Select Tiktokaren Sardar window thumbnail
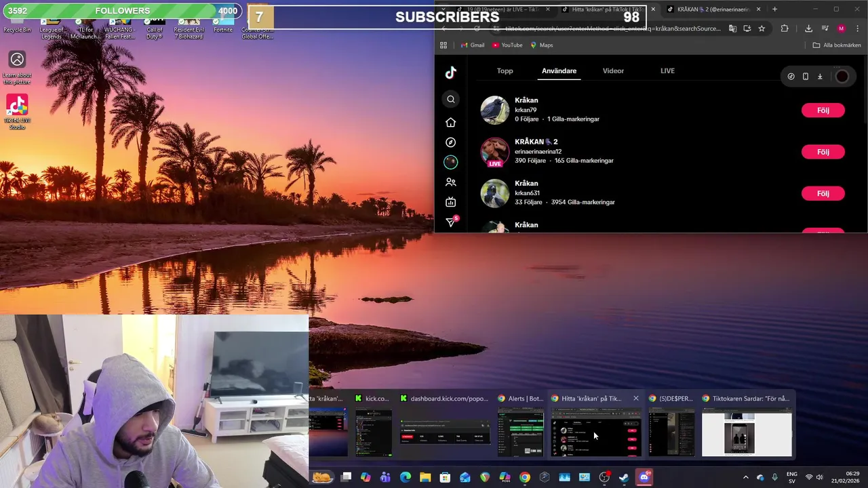This screenshot has width=868, height=488. coord(747,426)
